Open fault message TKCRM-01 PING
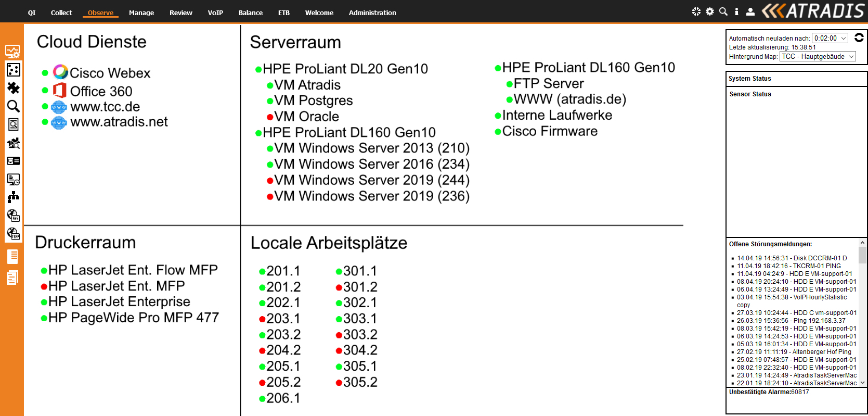Image resolution: width=868 pixels, height=416 pixels. tap(789, 266)
